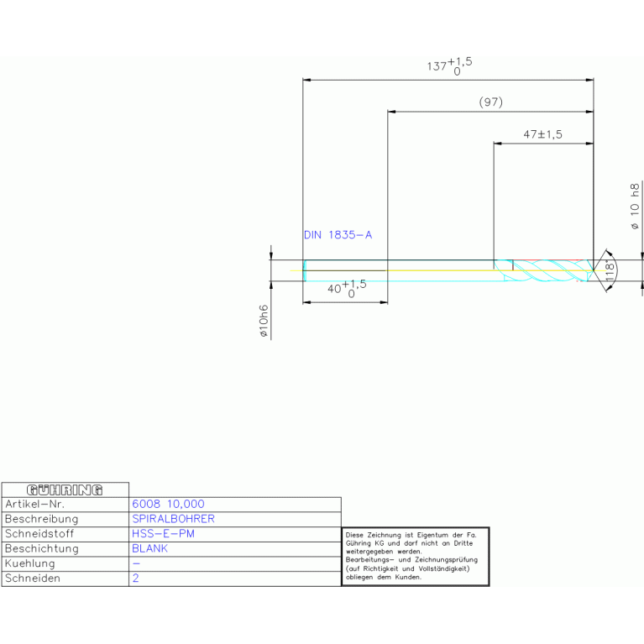Select the ø10h6 shank diameter label

coord(263,320)
